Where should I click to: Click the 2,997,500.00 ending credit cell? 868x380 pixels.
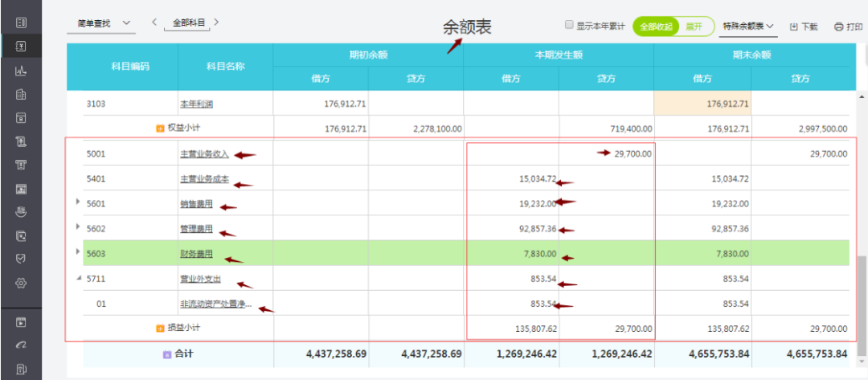pos(800,129)
